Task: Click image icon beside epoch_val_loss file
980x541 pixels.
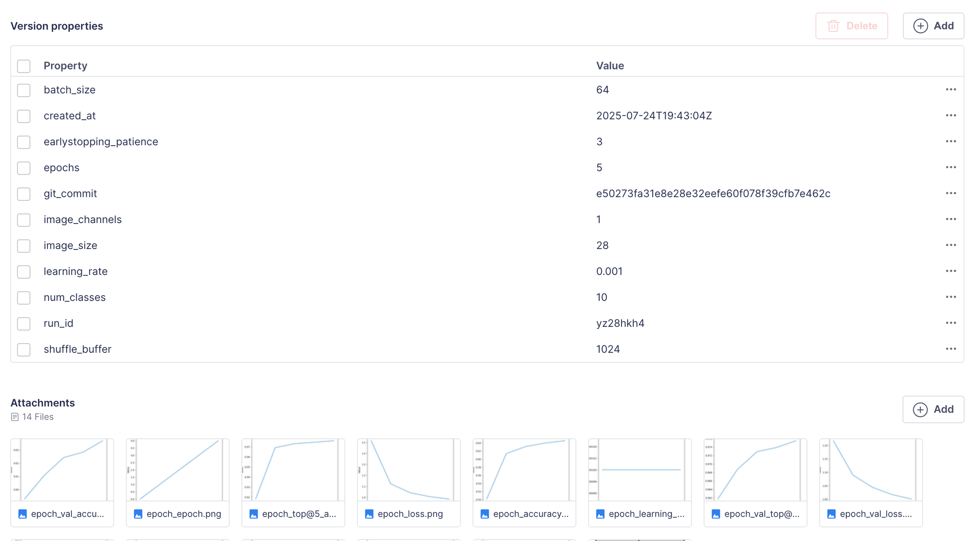Action: click(x=832, y=514)
